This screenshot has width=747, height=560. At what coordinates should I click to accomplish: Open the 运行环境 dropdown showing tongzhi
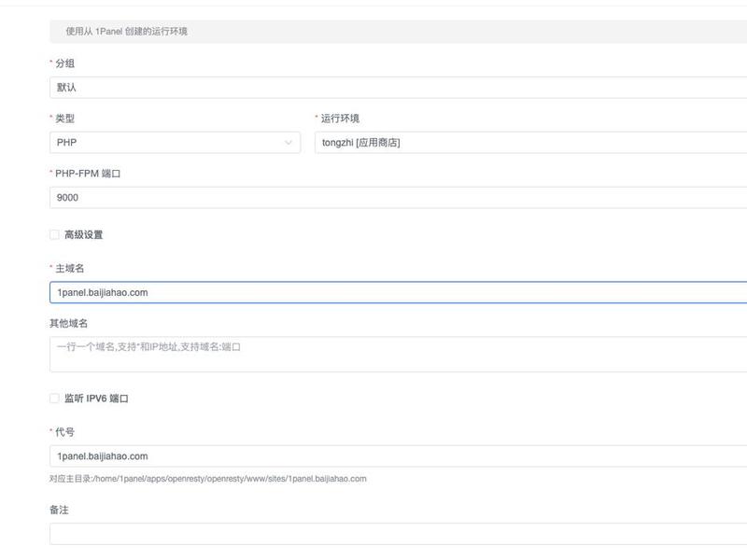(530, 143)
